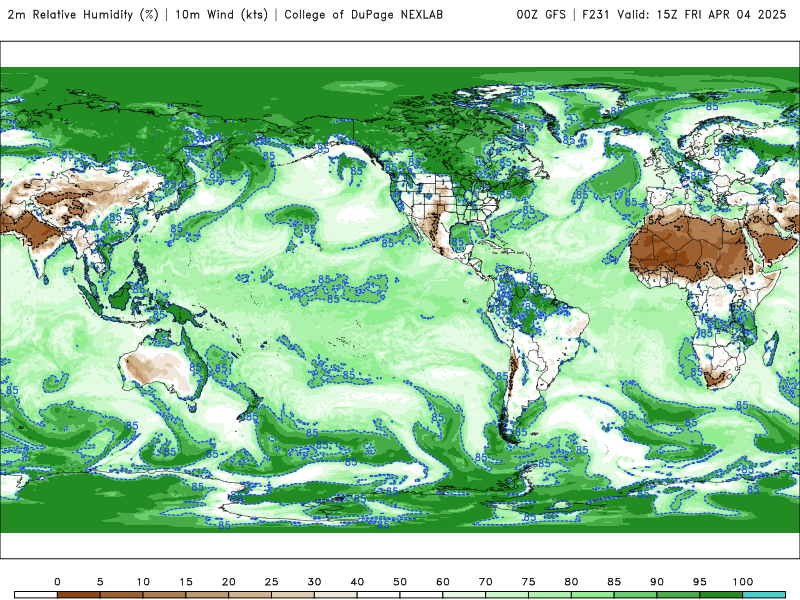Click the "75" color bar tick label
The image size is (800, 600).
pyautogui.click(x=529, y=582)
